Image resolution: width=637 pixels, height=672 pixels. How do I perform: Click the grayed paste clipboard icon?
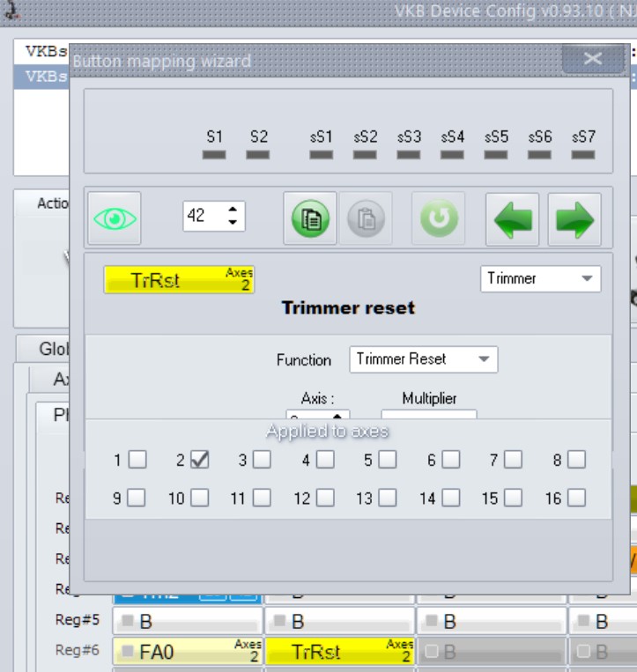tap(367, 218)
